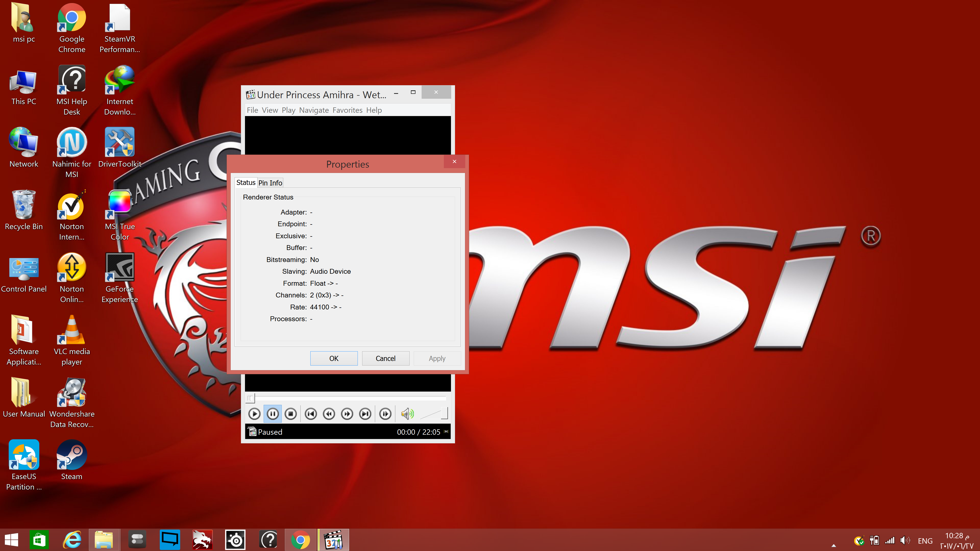Open the View menu
The image size is (980, 551).
tap(270, 110)
